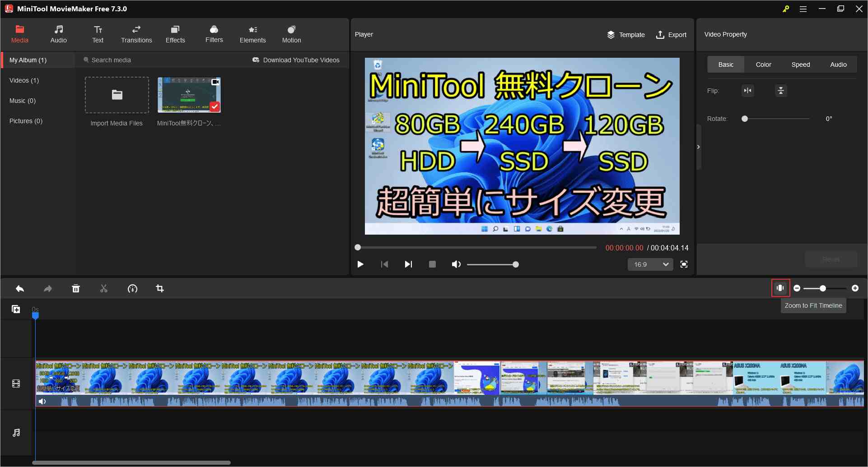Open the Filters tab
Viewport: 868px width, 467px height.
coord(214,34)
